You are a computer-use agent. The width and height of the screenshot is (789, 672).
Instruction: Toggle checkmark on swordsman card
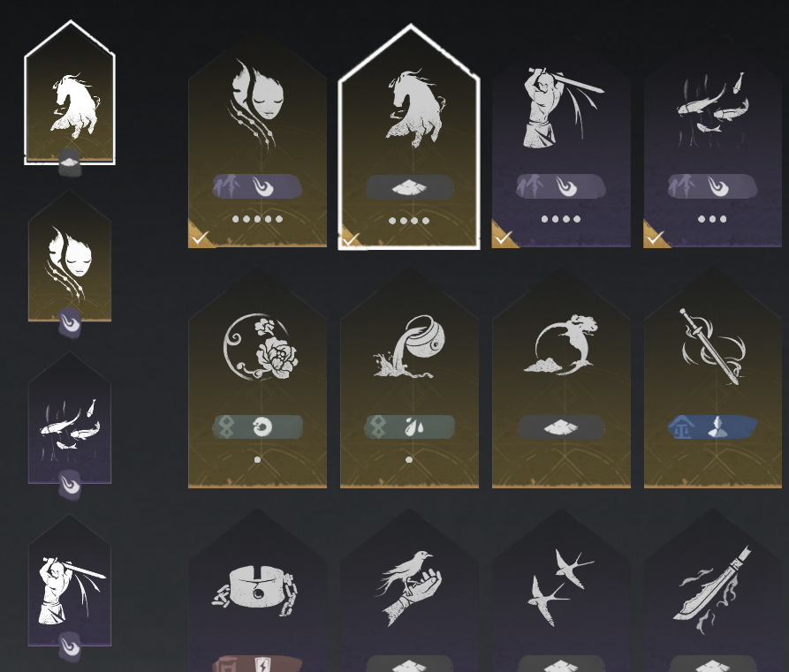tap(503, 237)
